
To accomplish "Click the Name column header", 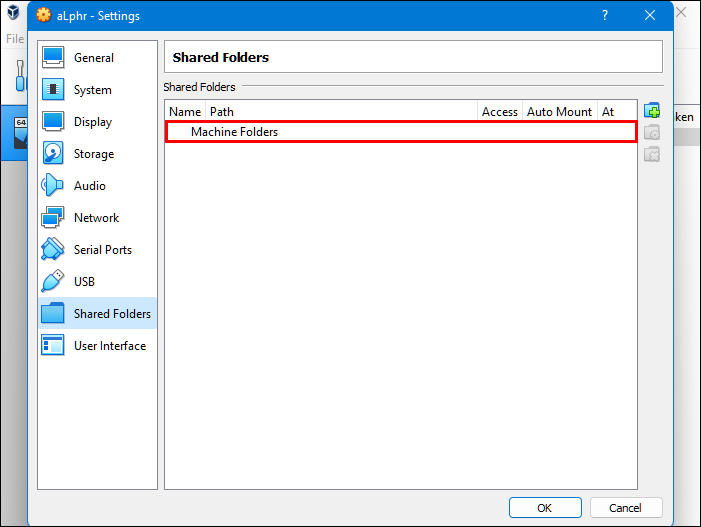I will tap(185, 112).
